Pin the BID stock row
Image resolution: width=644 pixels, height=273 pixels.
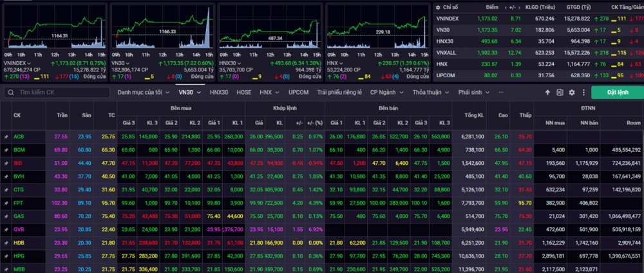6,164
